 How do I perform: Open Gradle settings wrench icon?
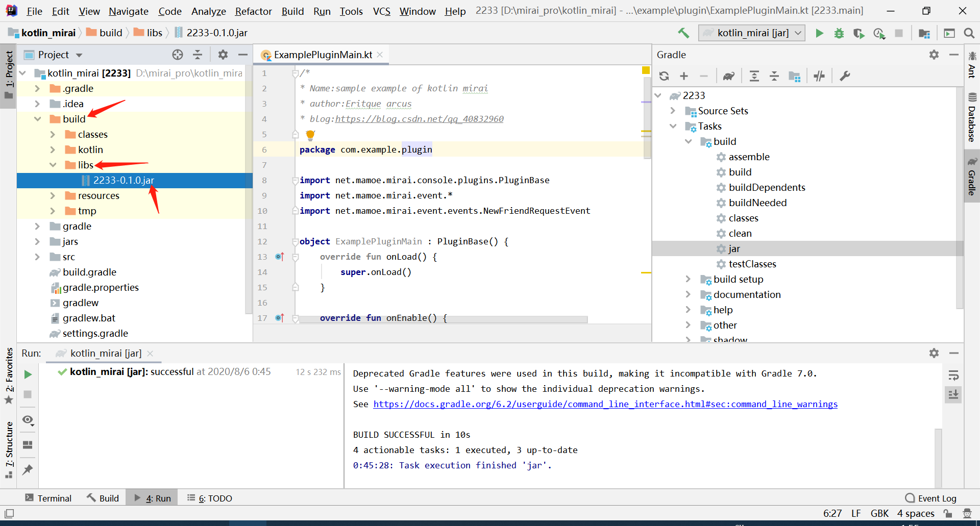point(845,76)
